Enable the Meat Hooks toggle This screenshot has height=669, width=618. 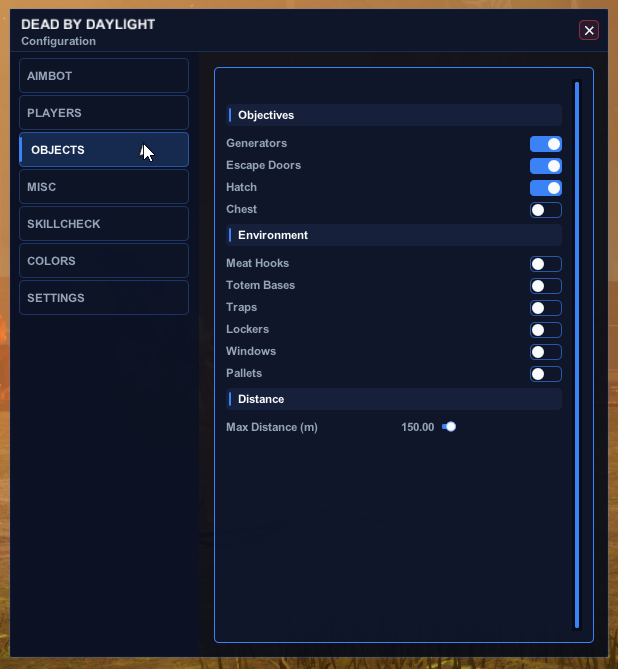[545, 264]
